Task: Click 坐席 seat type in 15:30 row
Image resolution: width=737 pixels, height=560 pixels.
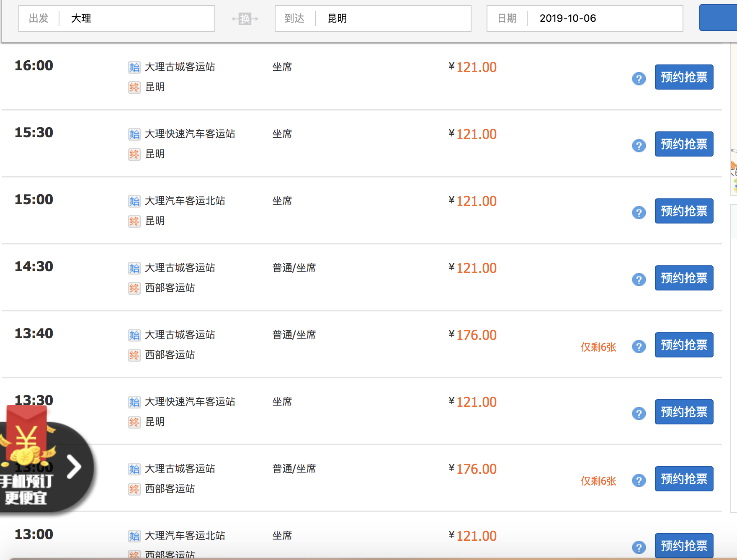Action: [x=282, y=134]
